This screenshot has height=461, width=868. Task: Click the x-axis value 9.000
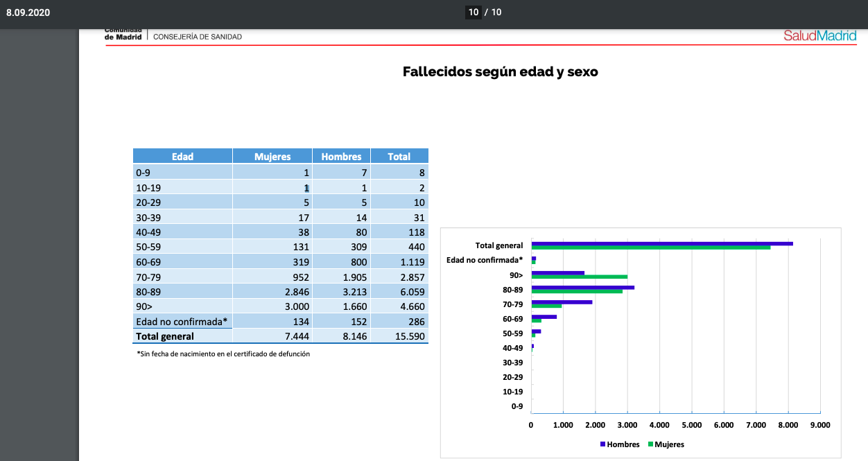coord(819,424)
